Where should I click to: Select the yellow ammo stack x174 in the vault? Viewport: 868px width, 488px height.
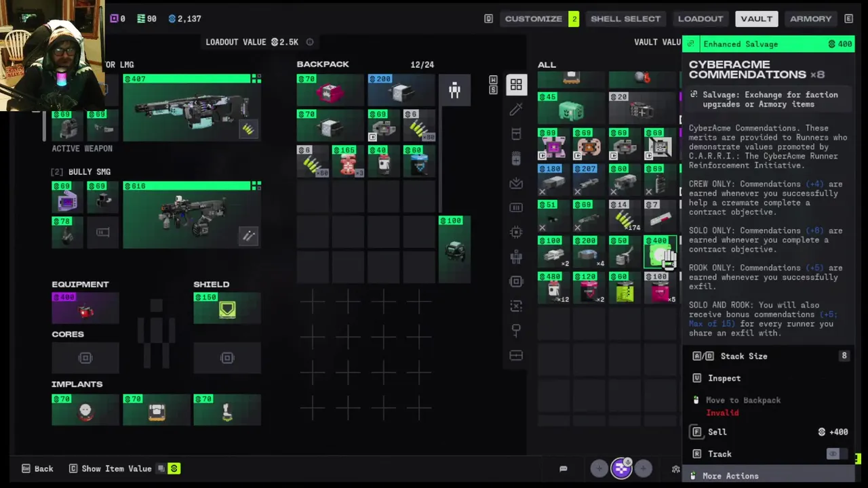coord(625,216)
